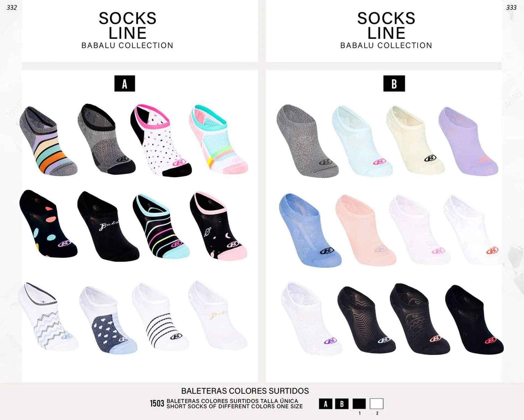524x420 pixels.
Task: Click page number 332
Action: coord(12,7)
